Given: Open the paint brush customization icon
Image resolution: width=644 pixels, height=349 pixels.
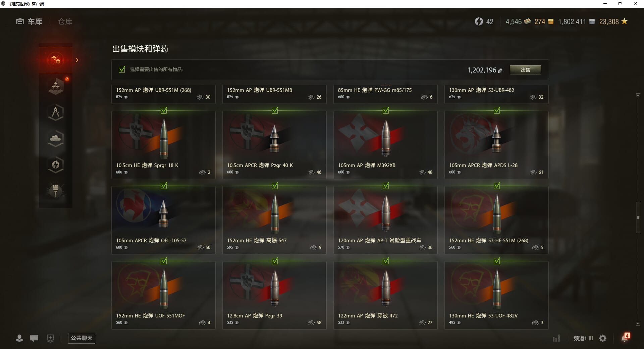Looking at the screenshot, I should (x=56, y=191).
